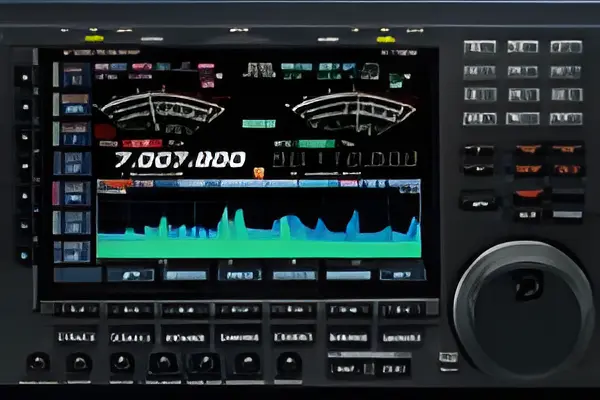Click the bottom-left key of the numeric keypad
The height and width of the screenshot is (400, 600).
tap(480, 119)
